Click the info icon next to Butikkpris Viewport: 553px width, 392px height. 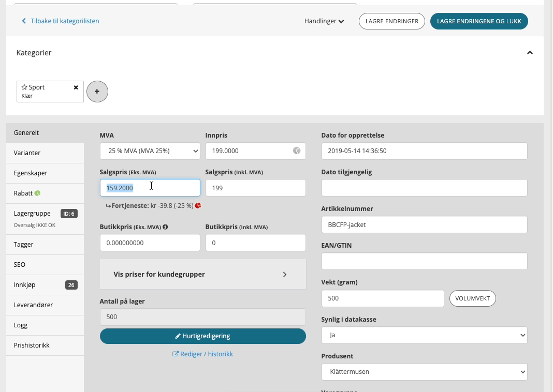pyautogui.click(x=165, y=227)
